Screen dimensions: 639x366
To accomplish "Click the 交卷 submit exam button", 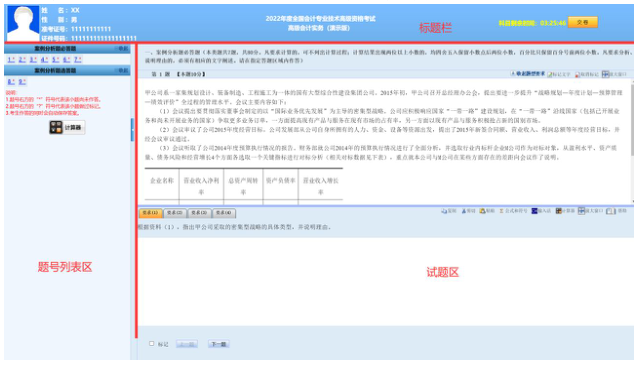I will 582,22.
